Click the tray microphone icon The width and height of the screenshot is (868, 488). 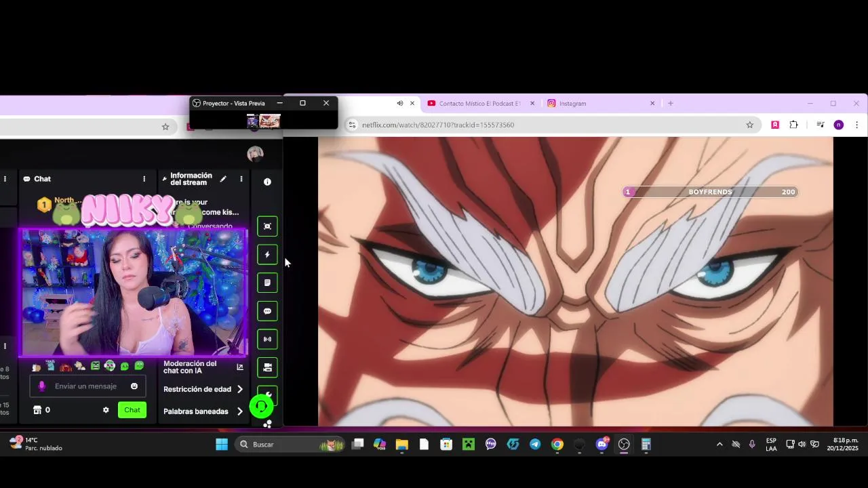click(x=752, y=445)
